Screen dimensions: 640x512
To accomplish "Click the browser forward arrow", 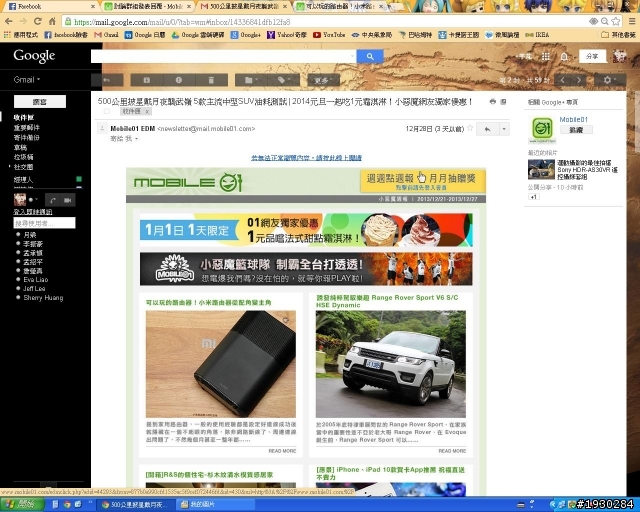I will pyautogui.click(x=23, y=21).
